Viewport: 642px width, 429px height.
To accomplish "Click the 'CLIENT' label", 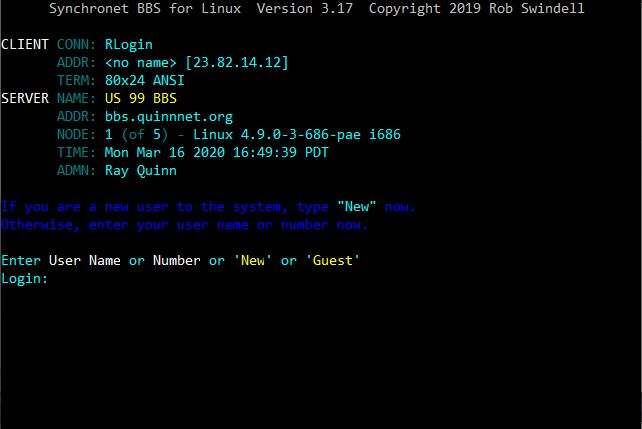I will coord(25,44).
